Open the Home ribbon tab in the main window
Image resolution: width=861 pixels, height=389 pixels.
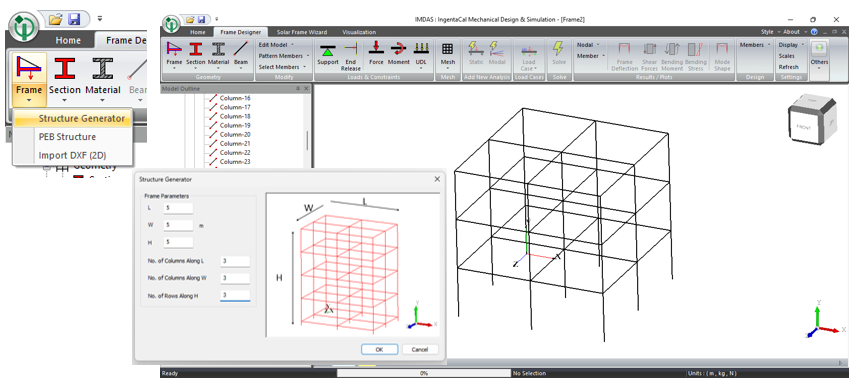[x=198, y=32]
